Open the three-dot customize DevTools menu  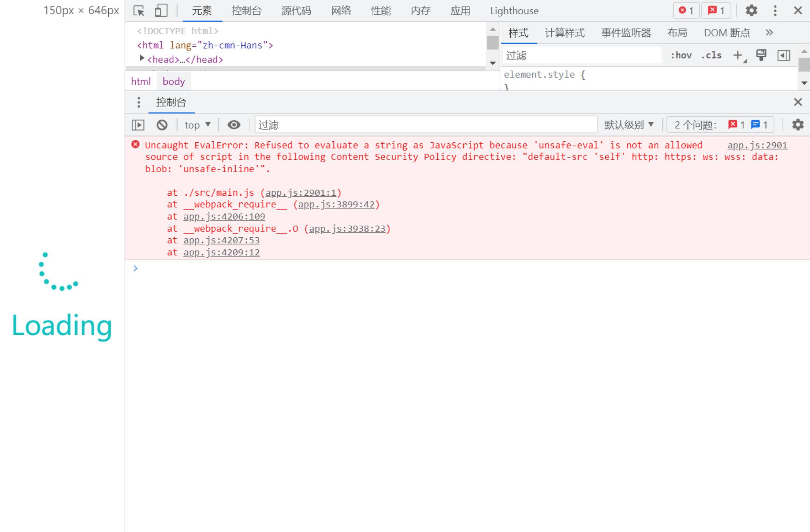click(775, 11)
